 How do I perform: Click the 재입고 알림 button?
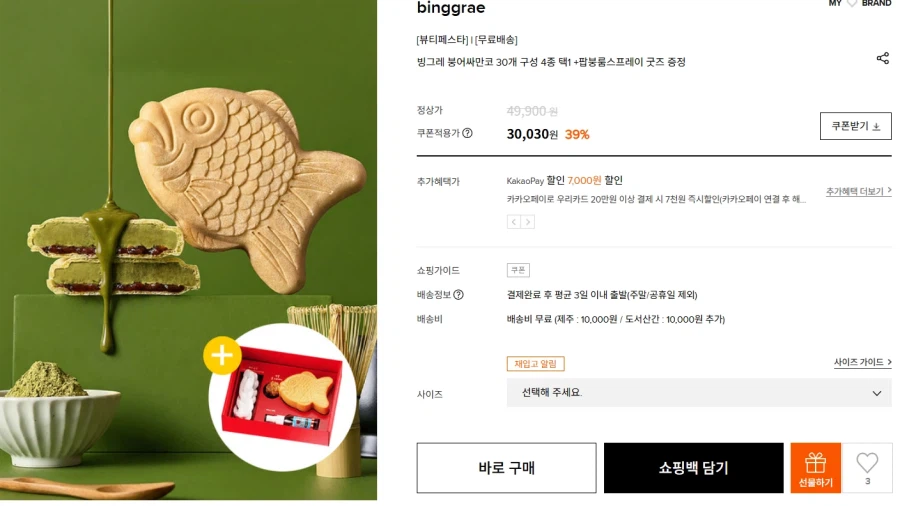coord(535,364)
